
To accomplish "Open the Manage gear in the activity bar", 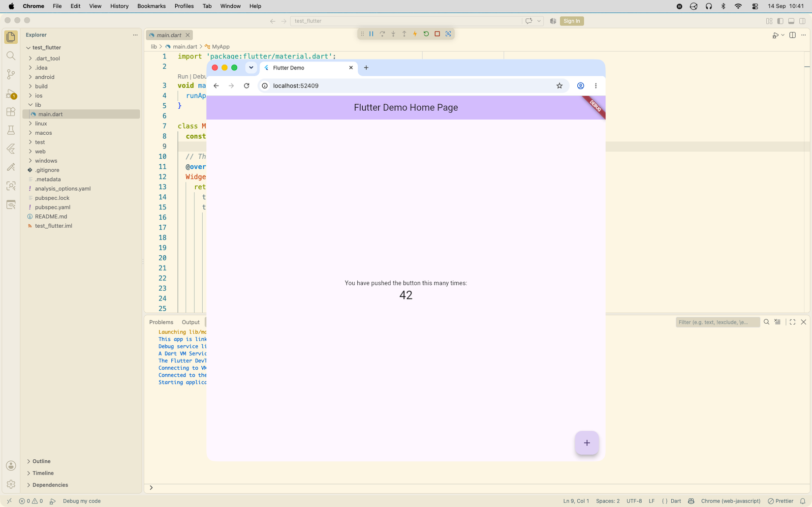I will point(11,484).
